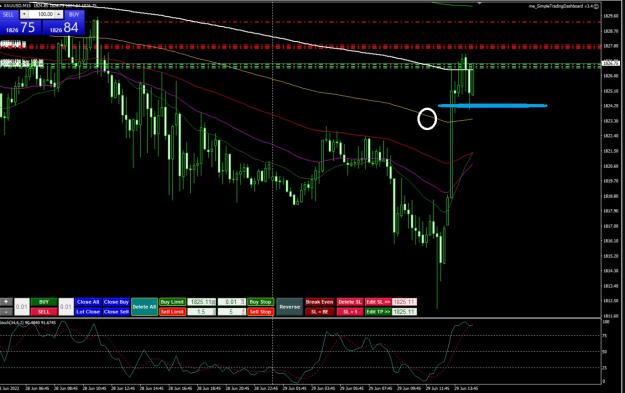This screenshot has width=625, height=393.
Task: Click the Break Even button
Action: click(320, 302)
